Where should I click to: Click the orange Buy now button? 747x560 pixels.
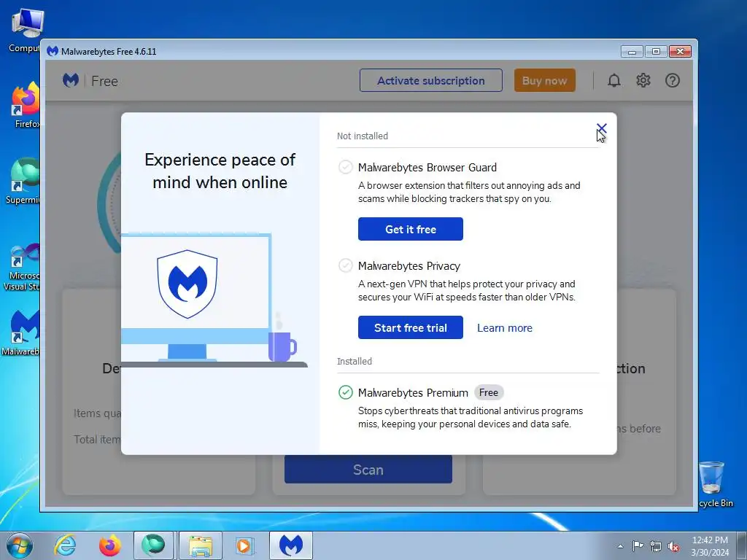click(544, 80)
